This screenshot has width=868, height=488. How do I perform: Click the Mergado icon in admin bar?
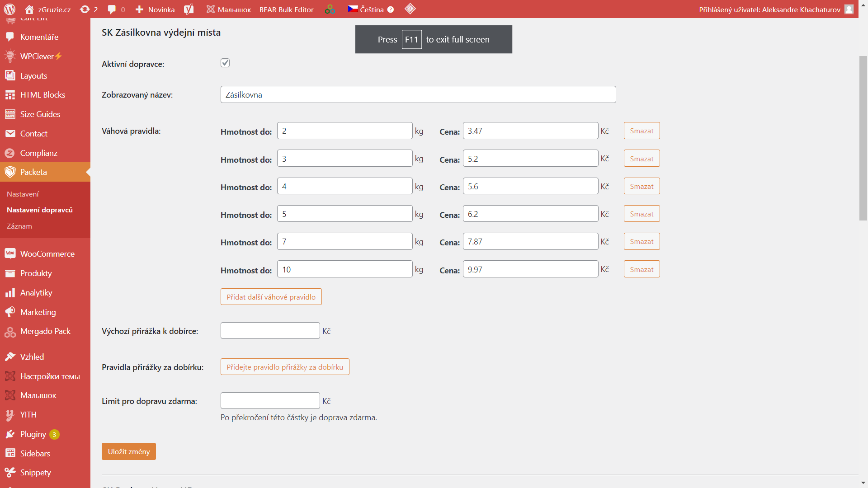tap(330, 9)
